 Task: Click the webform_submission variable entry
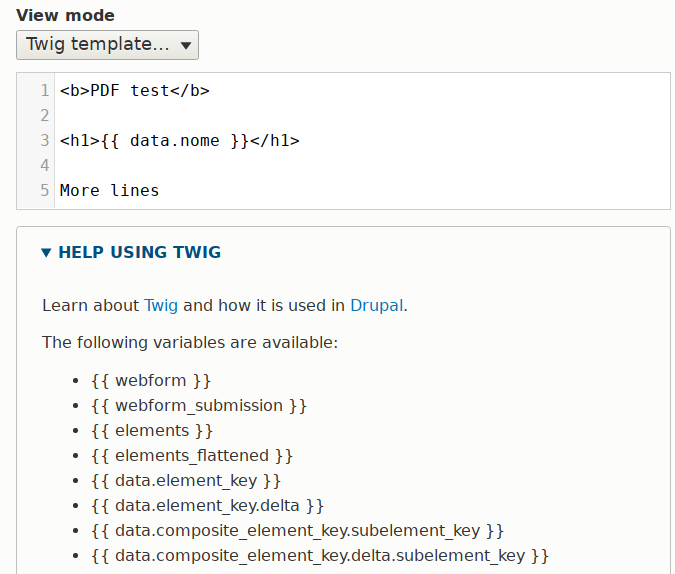click(198, 406)
